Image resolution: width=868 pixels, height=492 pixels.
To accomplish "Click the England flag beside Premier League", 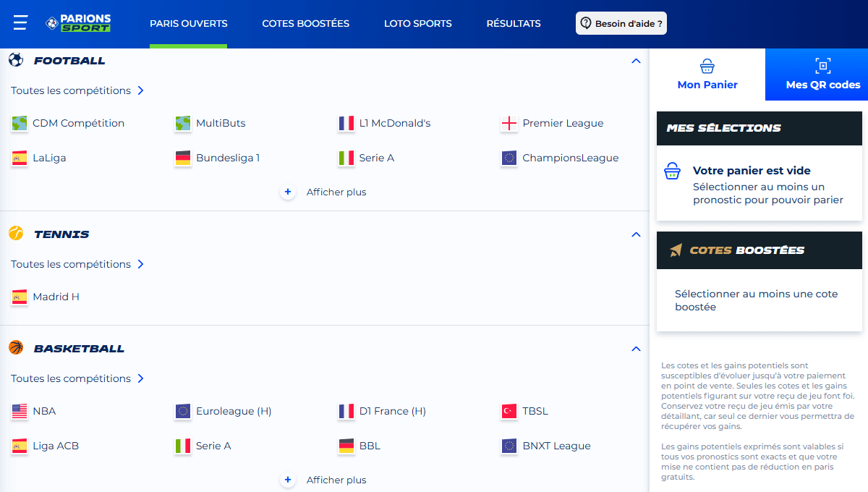I will 509,123.
